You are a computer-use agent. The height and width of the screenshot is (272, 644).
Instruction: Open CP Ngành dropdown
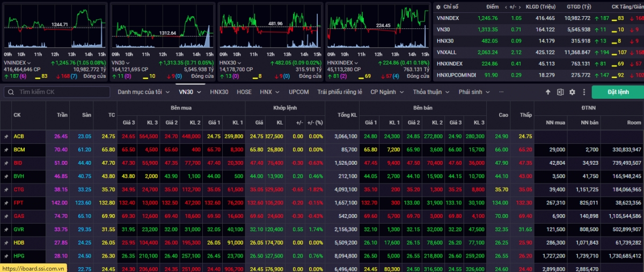[387, 92]
